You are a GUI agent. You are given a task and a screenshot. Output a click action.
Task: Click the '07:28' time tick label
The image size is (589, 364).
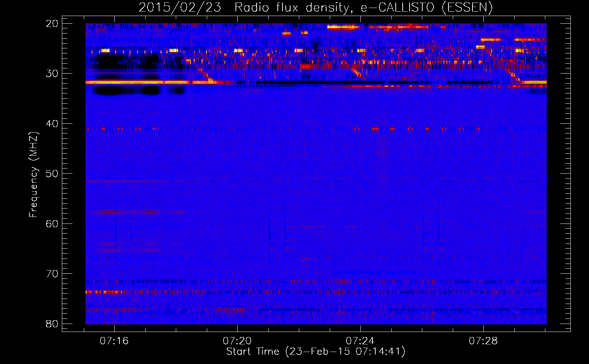click(483, 341)
